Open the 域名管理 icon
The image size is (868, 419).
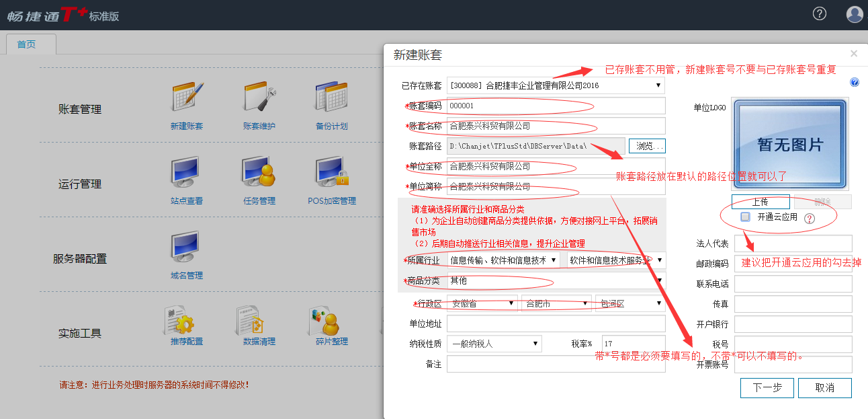(187, 247)
